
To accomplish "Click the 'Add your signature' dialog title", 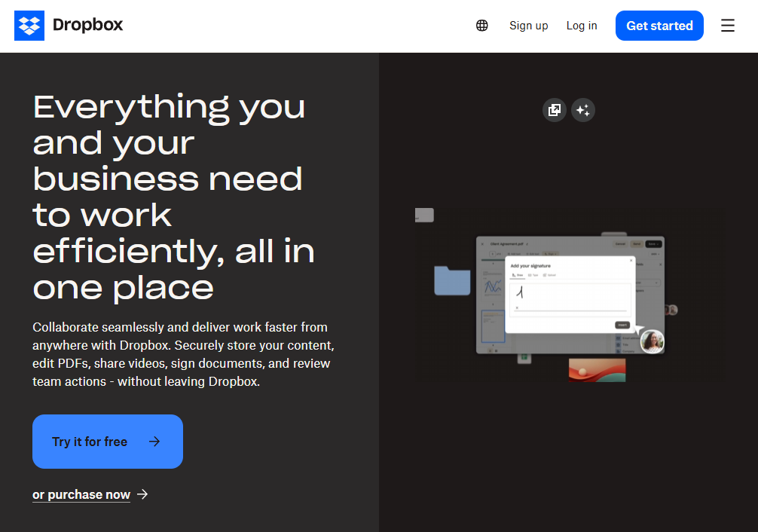I will point(530,266).
